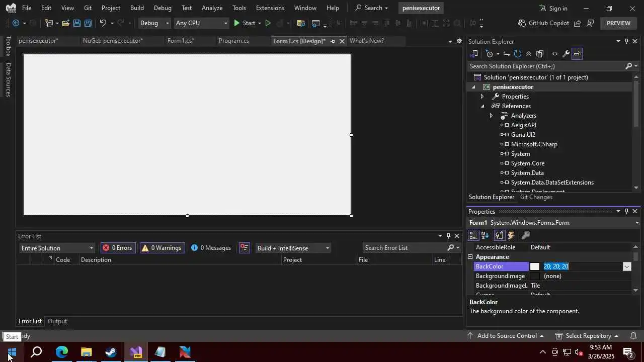The width and height of the screenshot is (644, 362).
Task: Click Refresh icon in Solution Explorer
Action: pos(518,54)
